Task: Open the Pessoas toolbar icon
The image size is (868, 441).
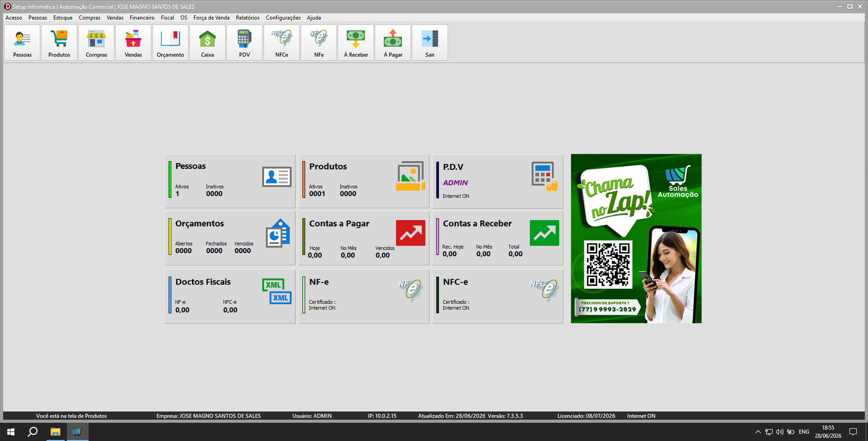Action: tap(22, 43)
